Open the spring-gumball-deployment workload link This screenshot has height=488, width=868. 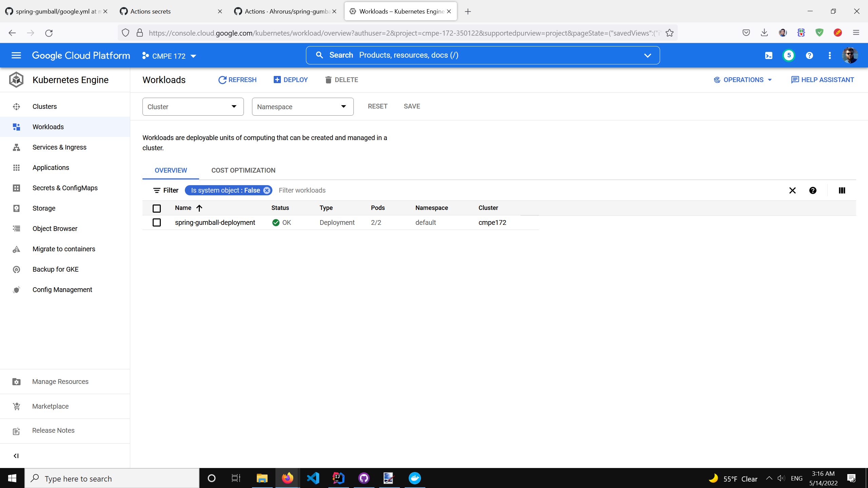(215, 222)
